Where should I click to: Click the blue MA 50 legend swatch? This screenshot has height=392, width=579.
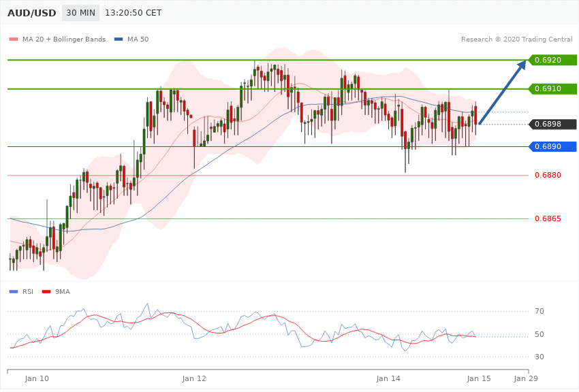click(119, 39)
